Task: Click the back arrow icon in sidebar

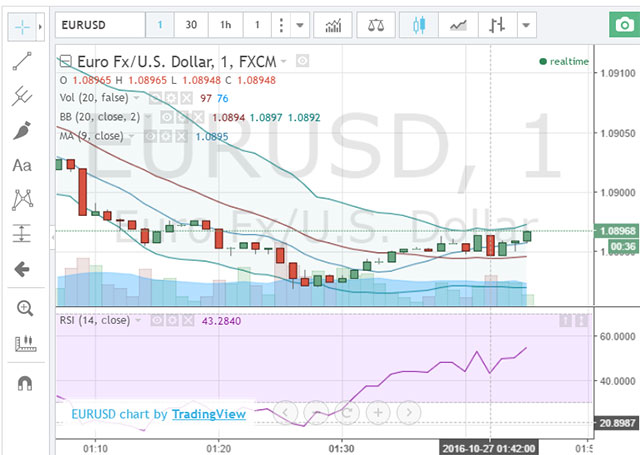Action: coord(22,269)
